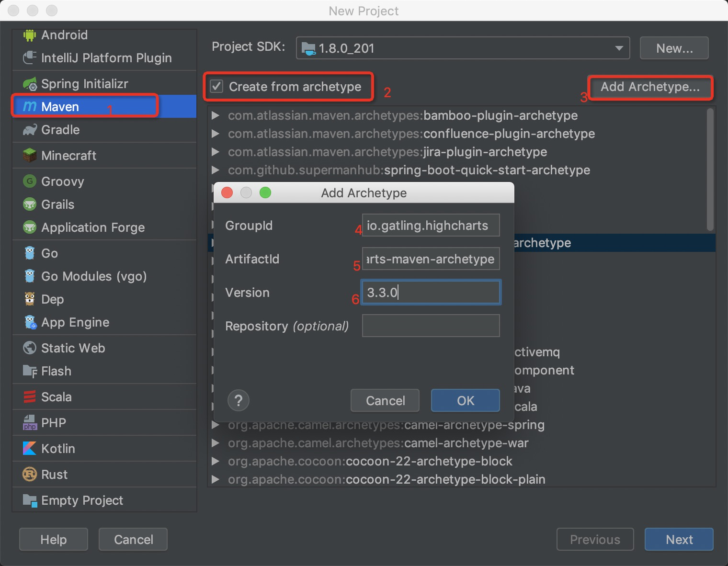The height and width of the screenshot is (566, 728).
Task: Select Empty Project type
Action: 104,500
